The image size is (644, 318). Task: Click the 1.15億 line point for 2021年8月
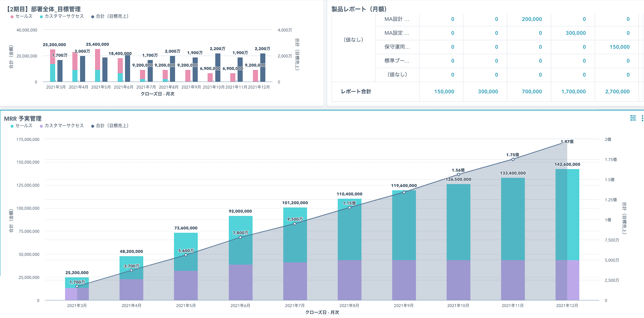[x=349, y=207]
